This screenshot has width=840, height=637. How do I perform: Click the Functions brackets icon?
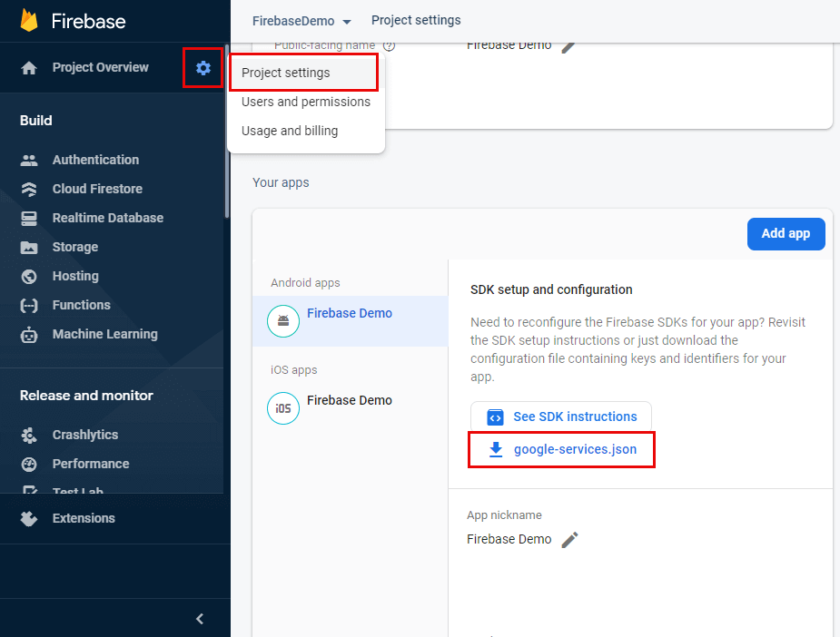click(29, 305)
